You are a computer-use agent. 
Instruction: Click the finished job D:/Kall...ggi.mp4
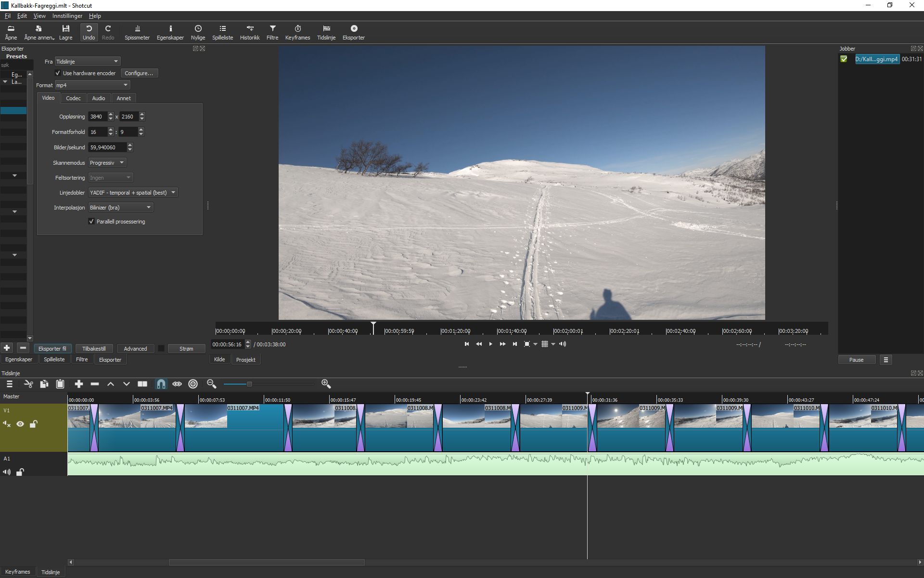[x=876, y=59]
